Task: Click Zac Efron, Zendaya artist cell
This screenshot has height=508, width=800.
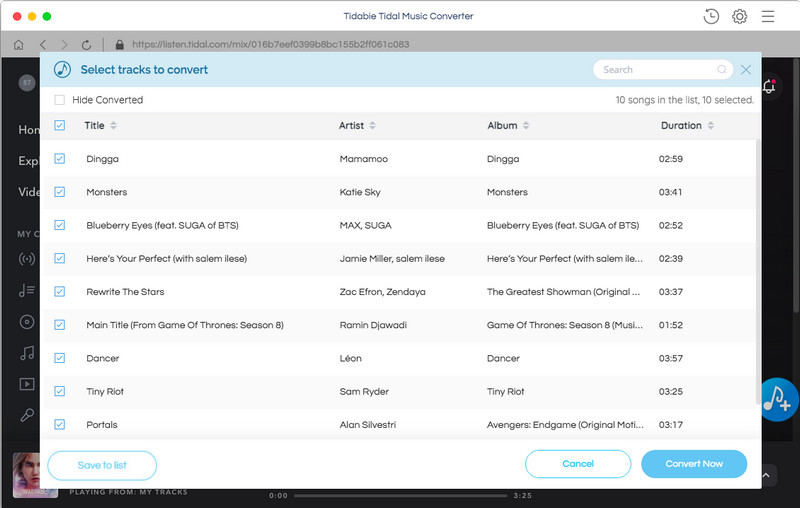Action: click(382, 292)
